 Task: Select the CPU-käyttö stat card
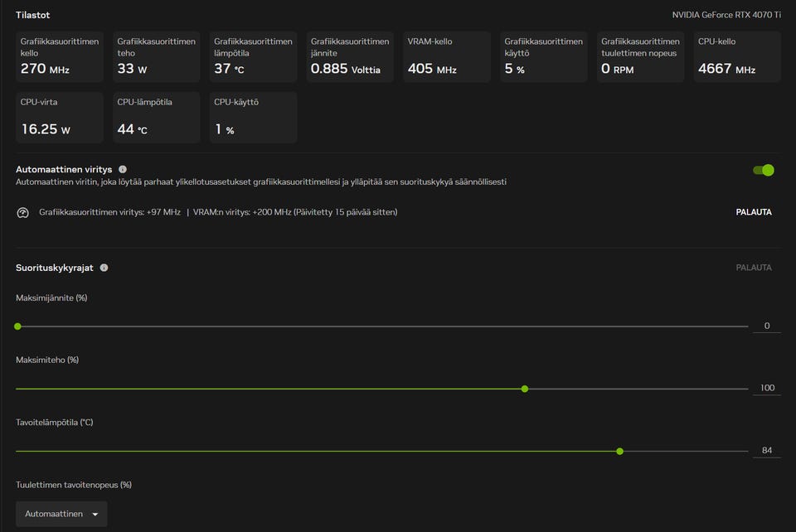pos(254,118)
